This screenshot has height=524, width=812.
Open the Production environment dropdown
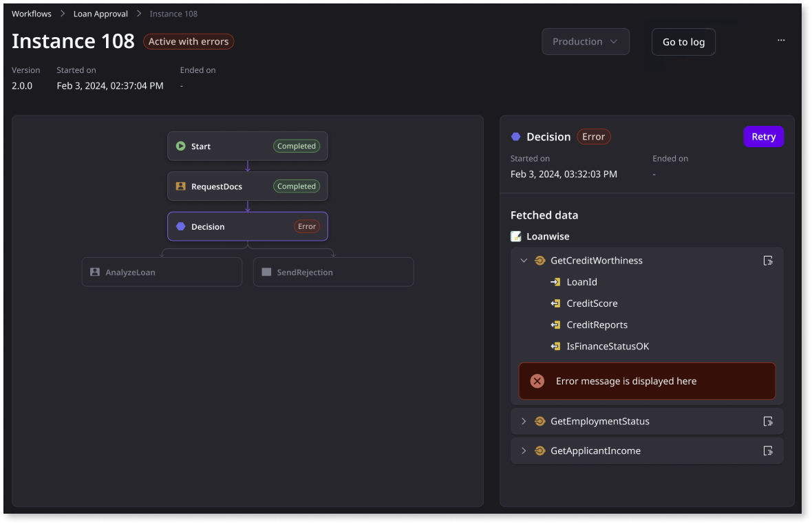(x=586, y=41)
